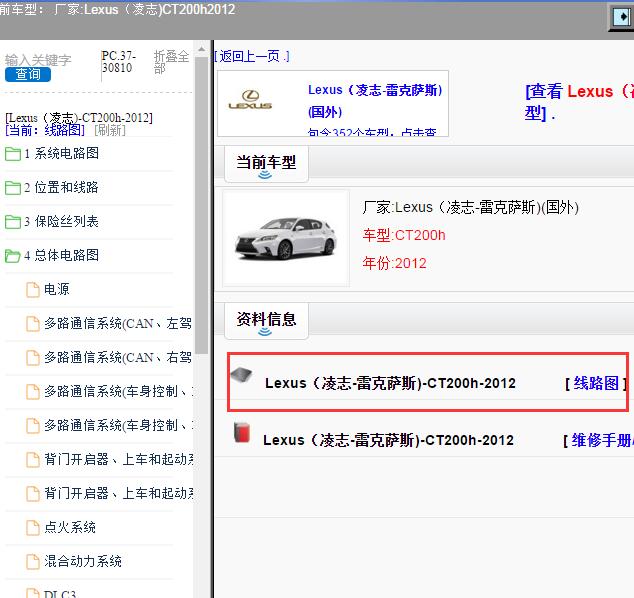
Task: Click the PC.37-30810 code text
Action: tap(118, 61)
